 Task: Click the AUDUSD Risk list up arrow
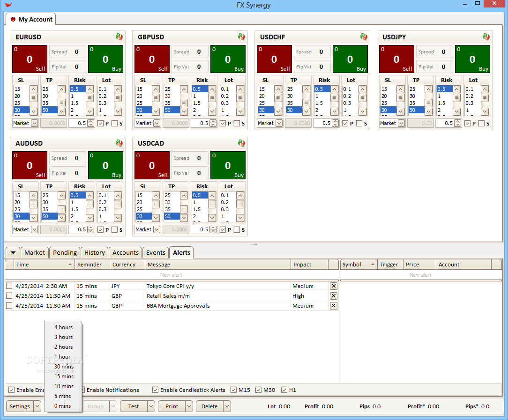click(x=90, y=195)
